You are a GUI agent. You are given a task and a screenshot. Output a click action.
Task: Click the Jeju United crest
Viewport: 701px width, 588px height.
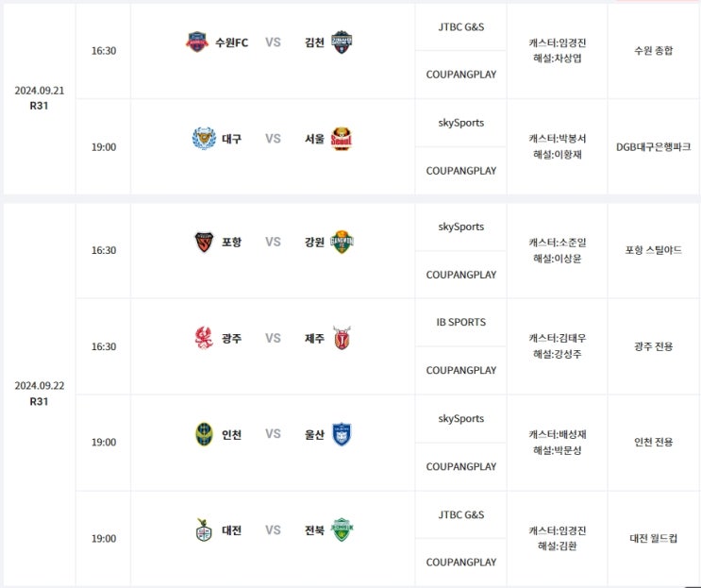(x=342, y=338)
